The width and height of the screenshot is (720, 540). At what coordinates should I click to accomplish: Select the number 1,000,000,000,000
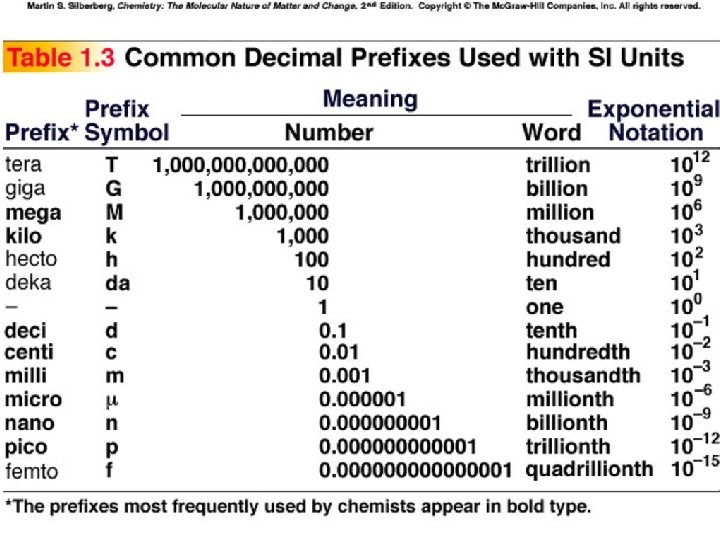click(x=240, y=164)
